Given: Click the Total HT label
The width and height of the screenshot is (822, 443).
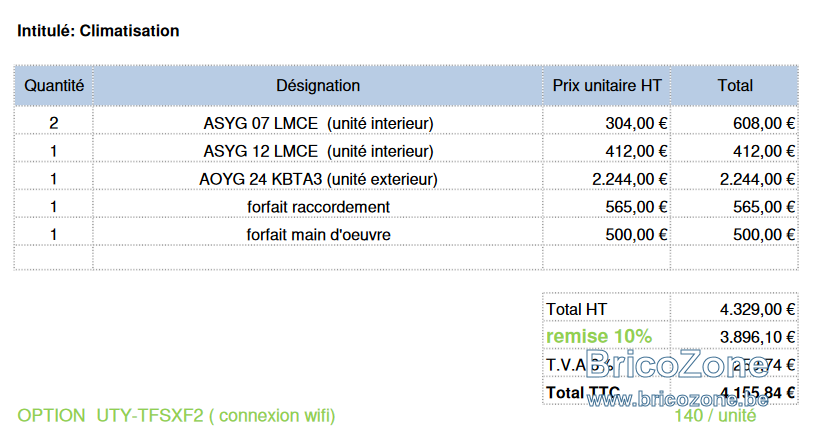Looking at the screenshot, I should (x=577, y=308).
